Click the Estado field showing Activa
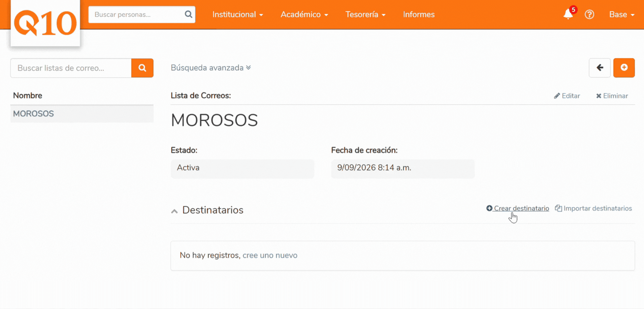 243,169
